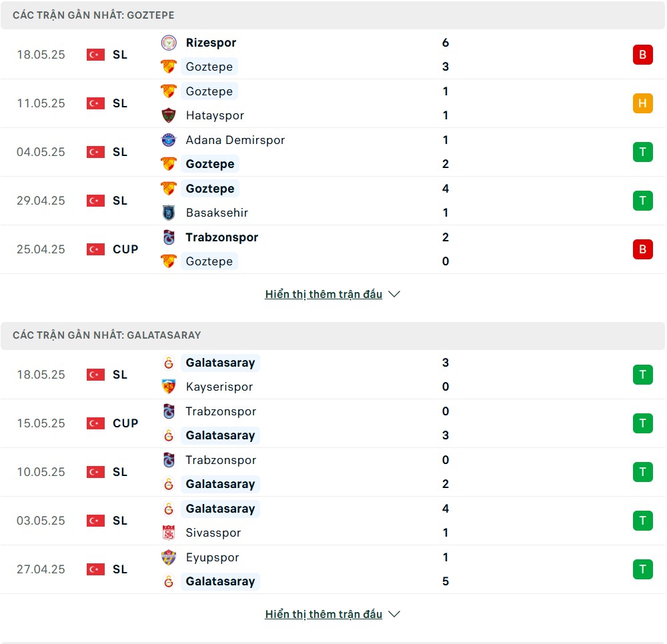The image size is (667, 644).
Task: Click the Rizespor club crest icon
Action: (x=169, y=43)
